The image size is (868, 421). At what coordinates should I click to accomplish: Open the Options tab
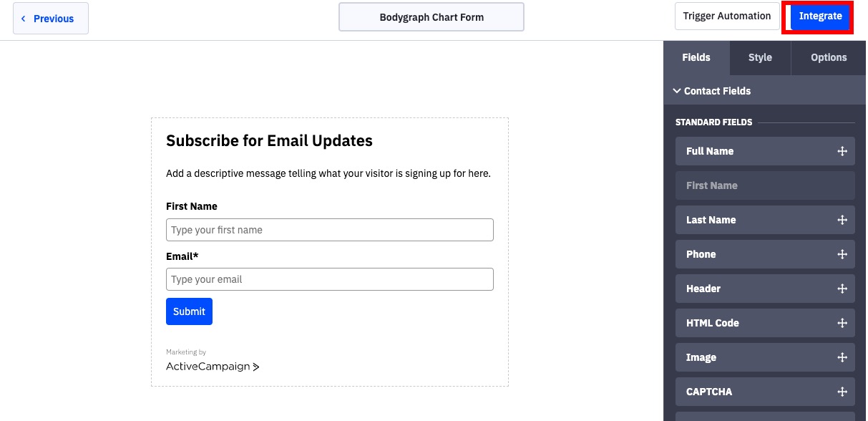[829, 57]
